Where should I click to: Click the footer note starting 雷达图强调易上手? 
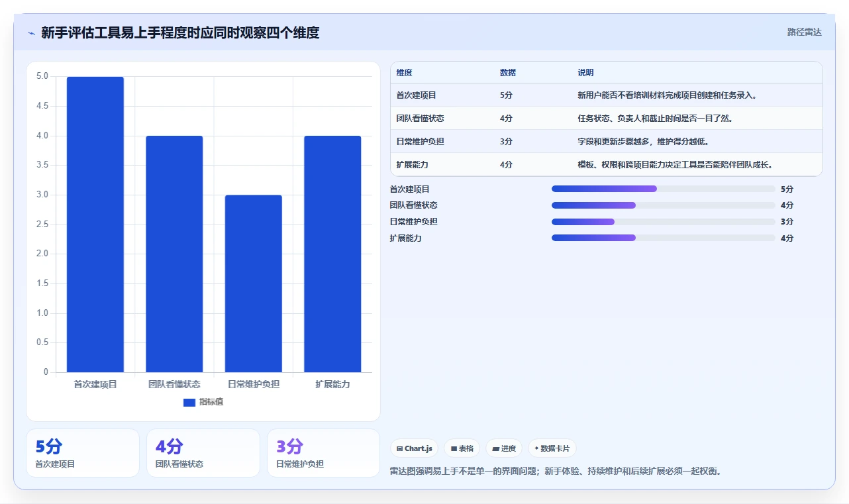[556, 472]
